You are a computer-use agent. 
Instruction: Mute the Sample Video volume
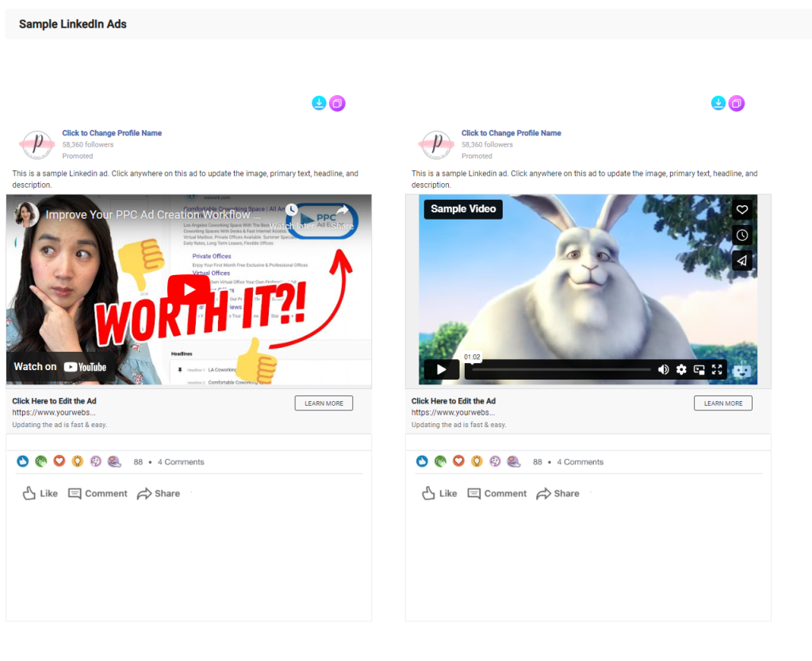coord(663,369)
